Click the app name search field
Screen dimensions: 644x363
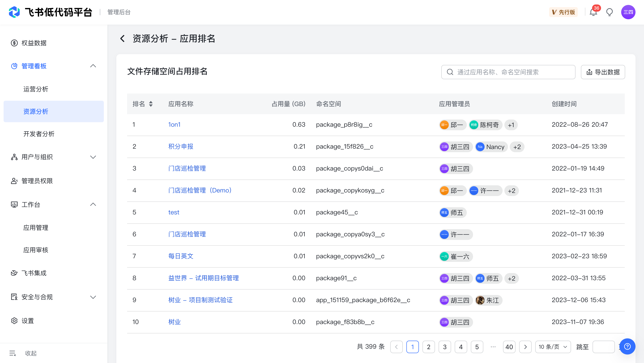(508, 72)
